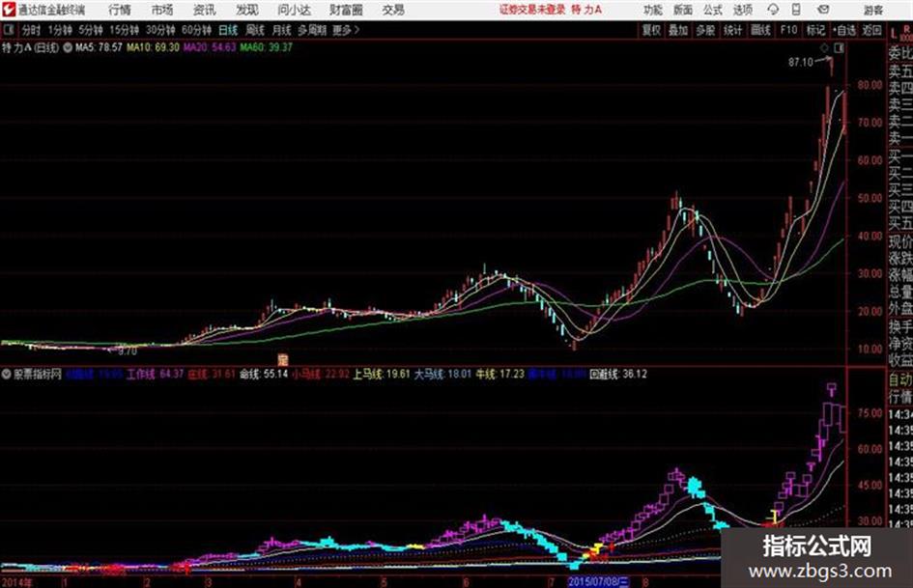Select the 多周期 multi-period tab
913x588 pixels.
point(313,30)
